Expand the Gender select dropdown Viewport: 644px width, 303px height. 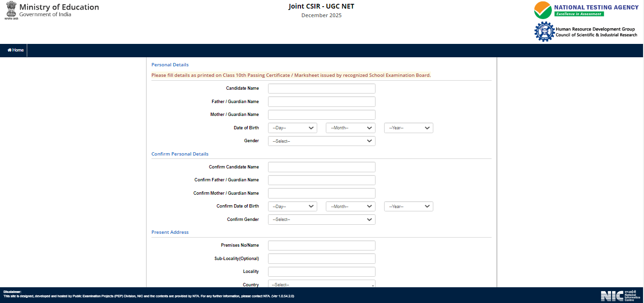(322, 141)
